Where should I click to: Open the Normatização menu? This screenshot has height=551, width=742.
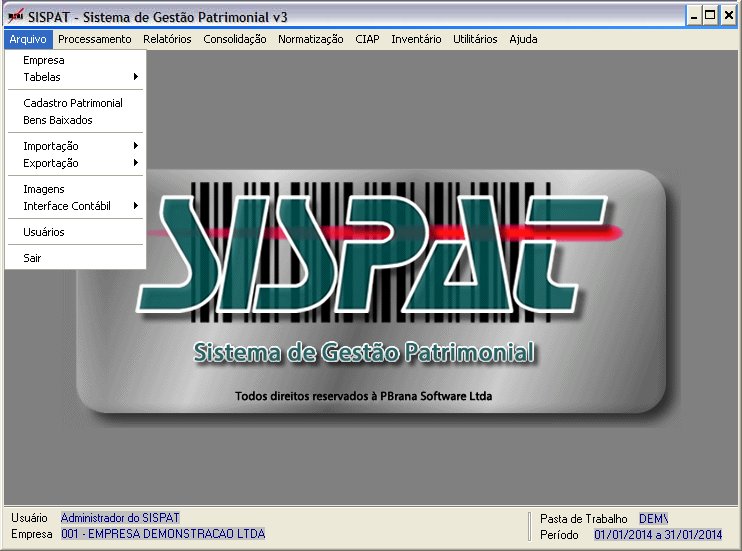point(310,39)
